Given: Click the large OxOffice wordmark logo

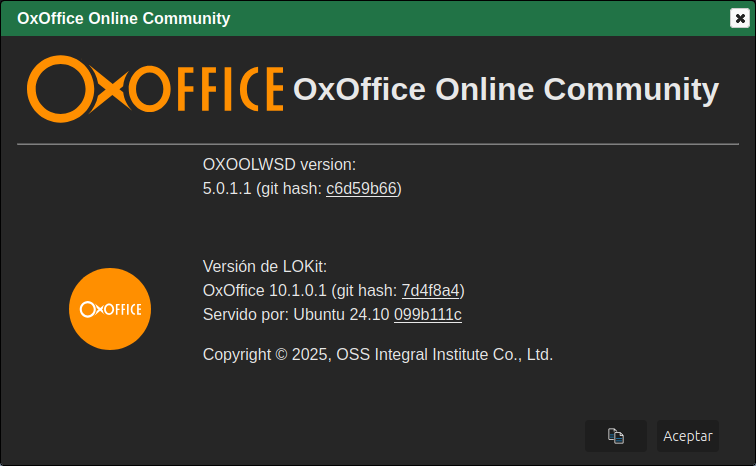Looking at the screenshot, I should pos(155,88).
